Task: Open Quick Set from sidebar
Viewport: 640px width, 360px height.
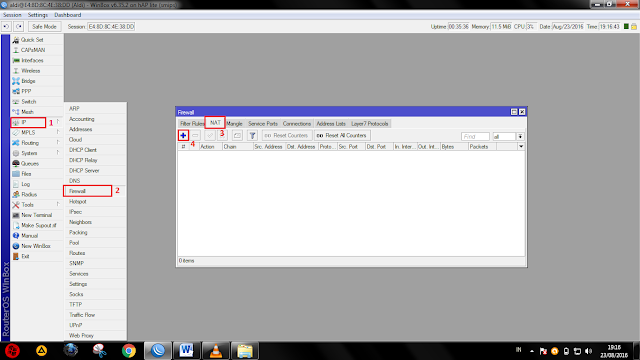Action: point(32,40)
